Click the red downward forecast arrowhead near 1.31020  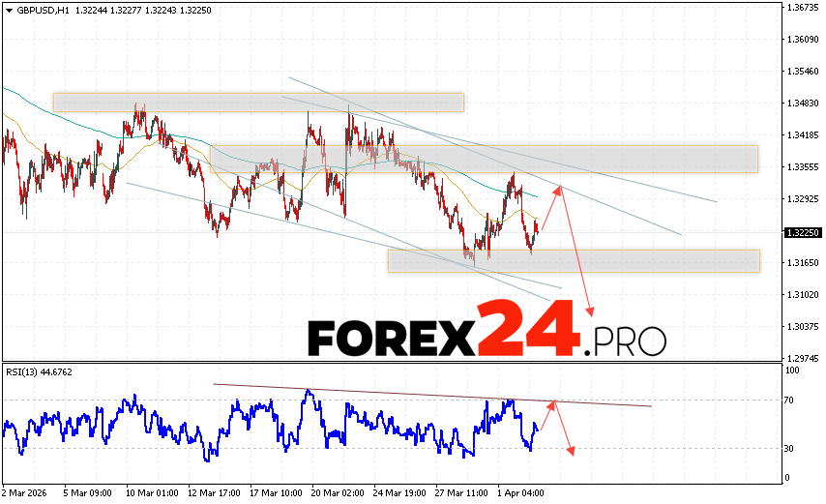tap(589, 311)
